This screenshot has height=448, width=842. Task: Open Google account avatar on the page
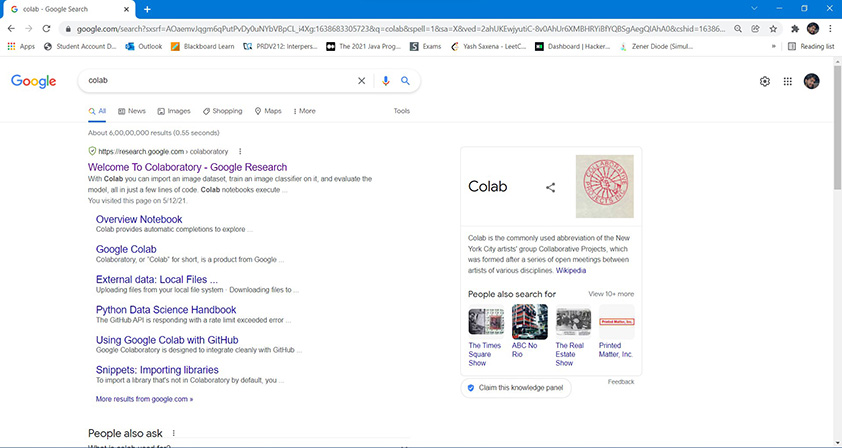point(811,81)
